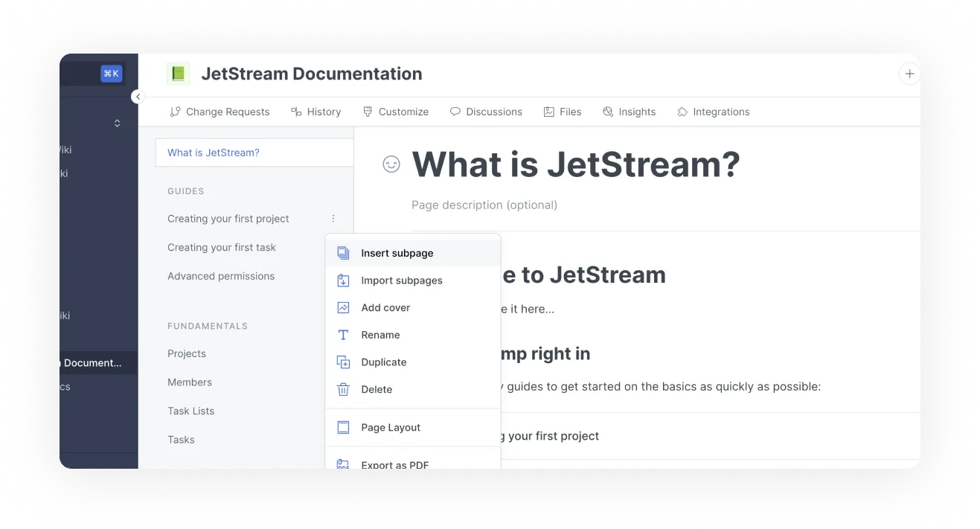Click the What is JetStream? page title

tap(576, 164)
